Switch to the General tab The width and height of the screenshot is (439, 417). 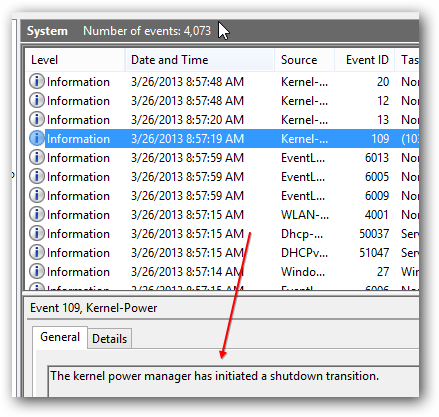(60, 337)
